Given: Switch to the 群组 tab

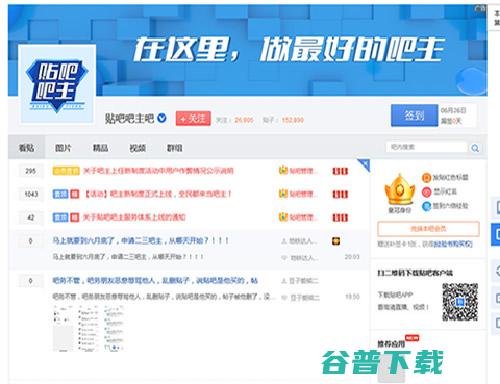Looking at the screenshot, I should point(174,148).
